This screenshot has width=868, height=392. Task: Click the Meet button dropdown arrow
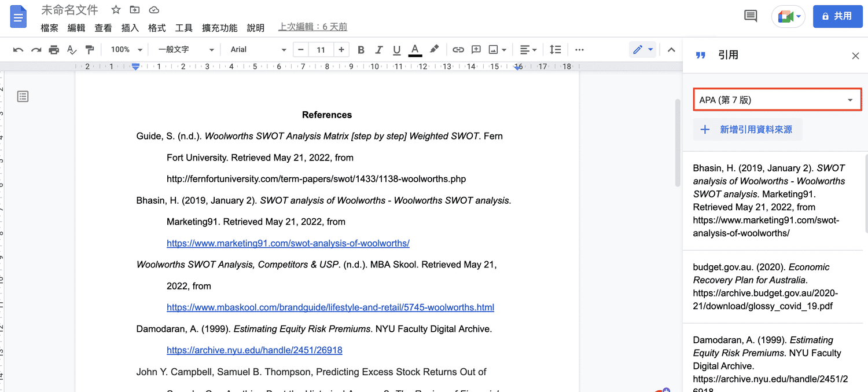coord(799,17)
